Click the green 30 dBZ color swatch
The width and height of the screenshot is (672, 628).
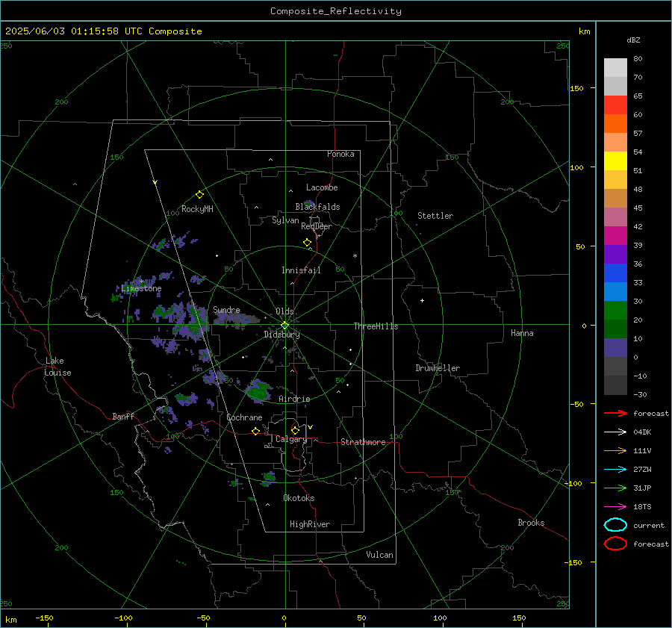(x=615, y=310)
